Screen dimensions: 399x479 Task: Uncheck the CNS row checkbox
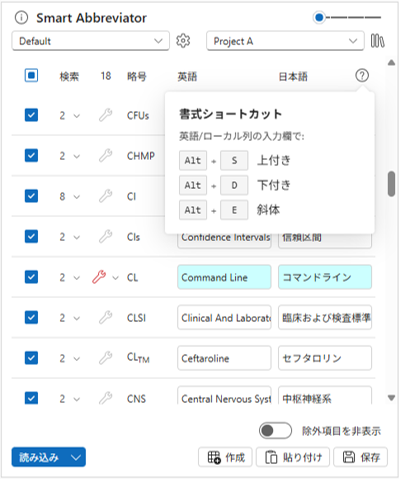[x=31, y=398]
